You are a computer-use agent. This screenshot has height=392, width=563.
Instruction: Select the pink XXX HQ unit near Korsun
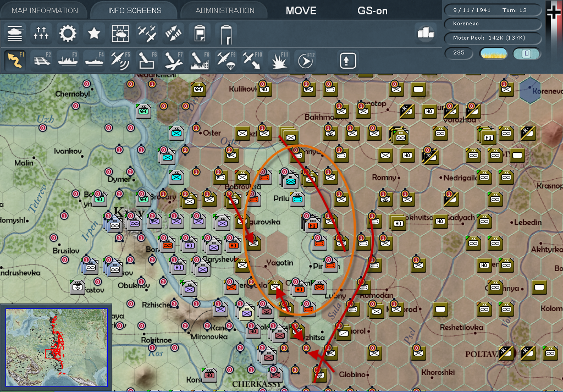click(x=209, y=375)
